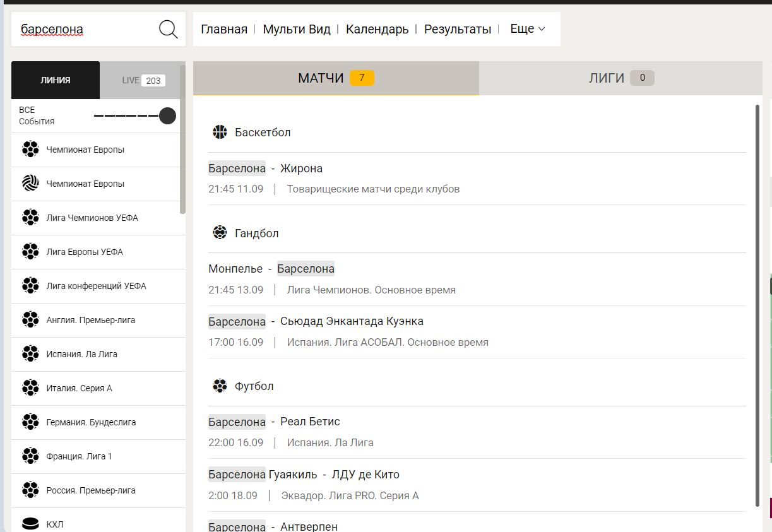
Task: Click basketball icon in Баскетбол section header
Action: point(220,132)
